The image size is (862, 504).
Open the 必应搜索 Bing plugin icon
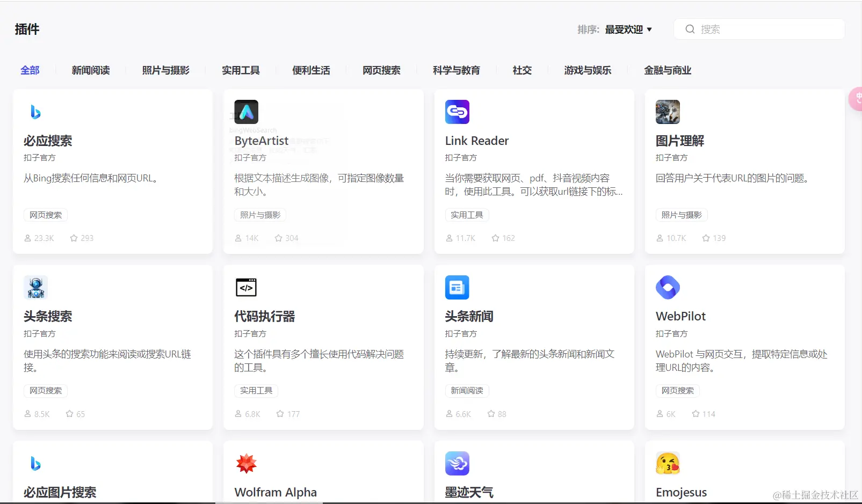35,112
